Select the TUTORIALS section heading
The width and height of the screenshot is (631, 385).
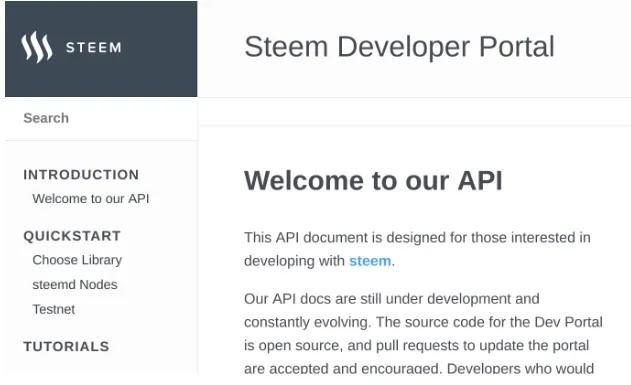coord(66,346)
